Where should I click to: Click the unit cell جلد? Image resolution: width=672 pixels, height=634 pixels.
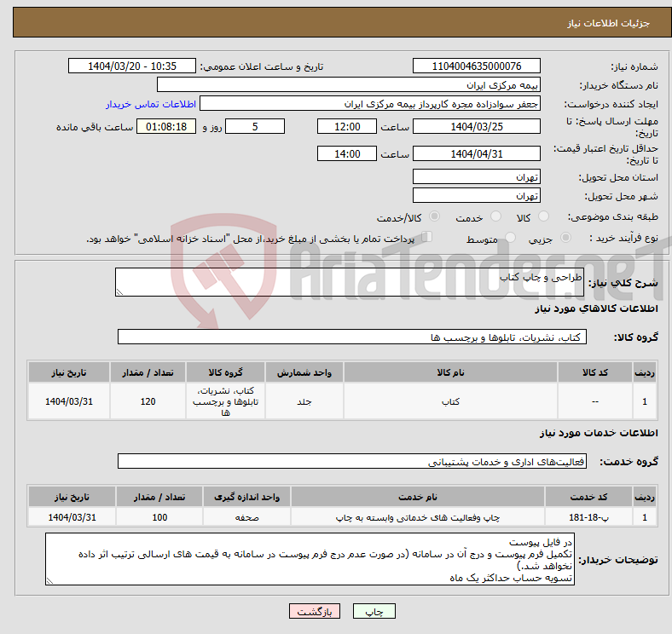[304, 401]
